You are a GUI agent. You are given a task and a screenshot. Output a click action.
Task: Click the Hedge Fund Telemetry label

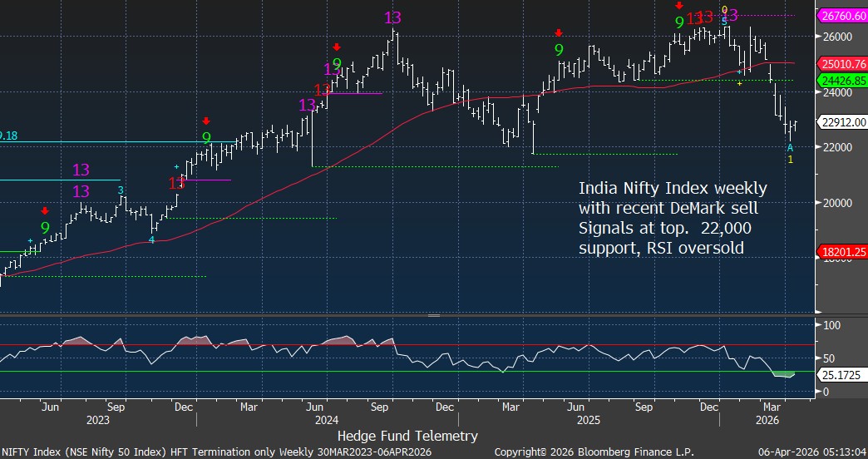(407, 436)
